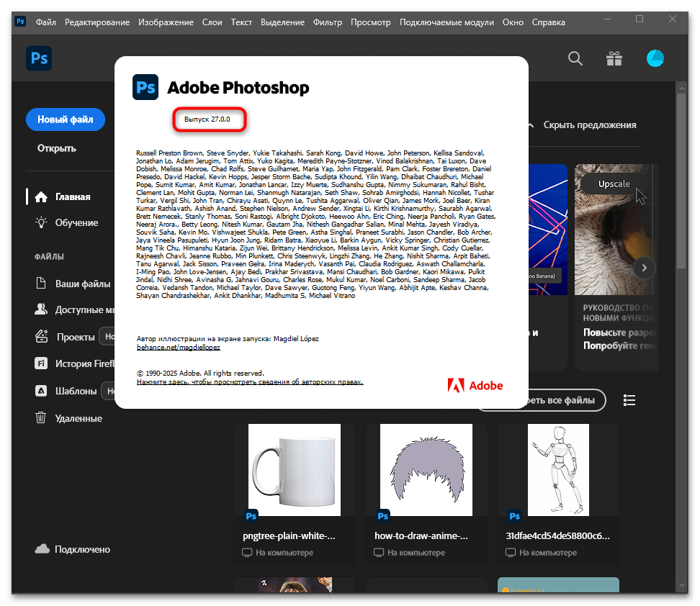Click the Upscale suggestion button
700x606 pixels.
click(614, 184)
